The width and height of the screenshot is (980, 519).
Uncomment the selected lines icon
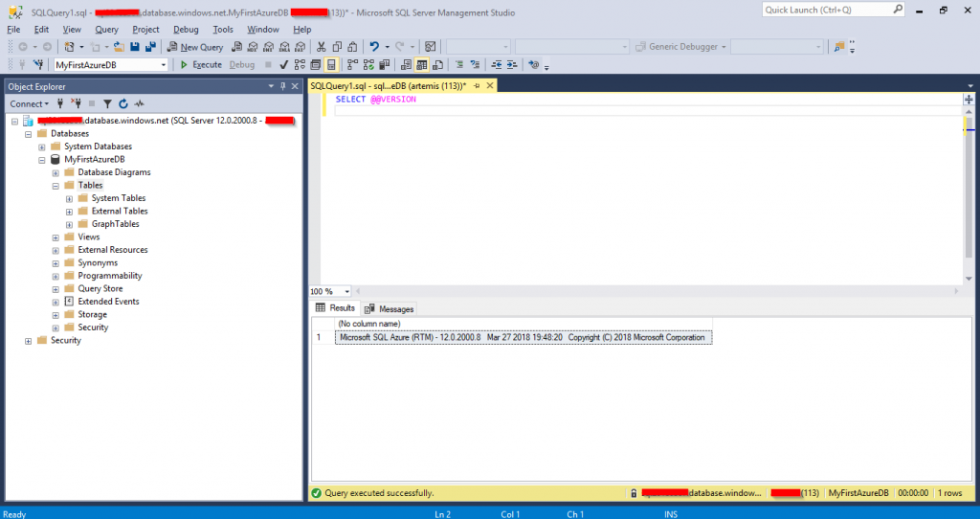click(475, 64)
